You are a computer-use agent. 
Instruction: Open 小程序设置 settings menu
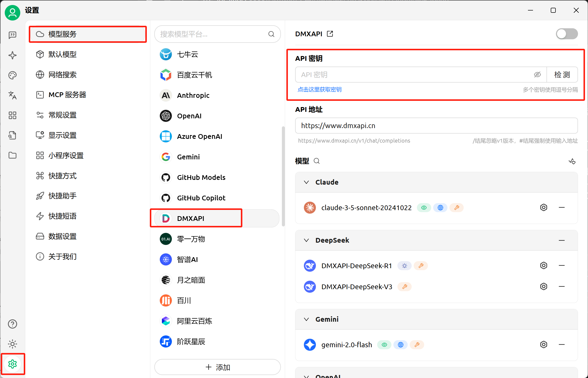click(88, 156)
